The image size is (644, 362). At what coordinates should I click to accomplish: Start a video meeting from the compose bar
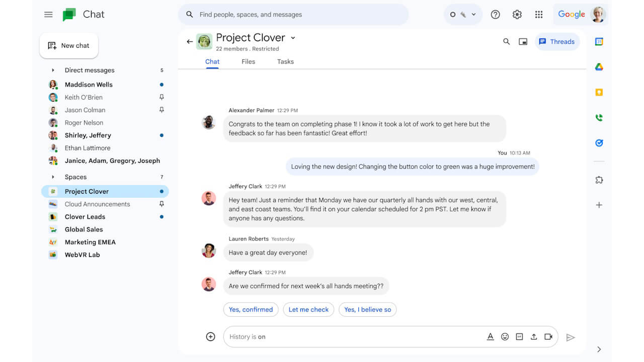point(548,336)
